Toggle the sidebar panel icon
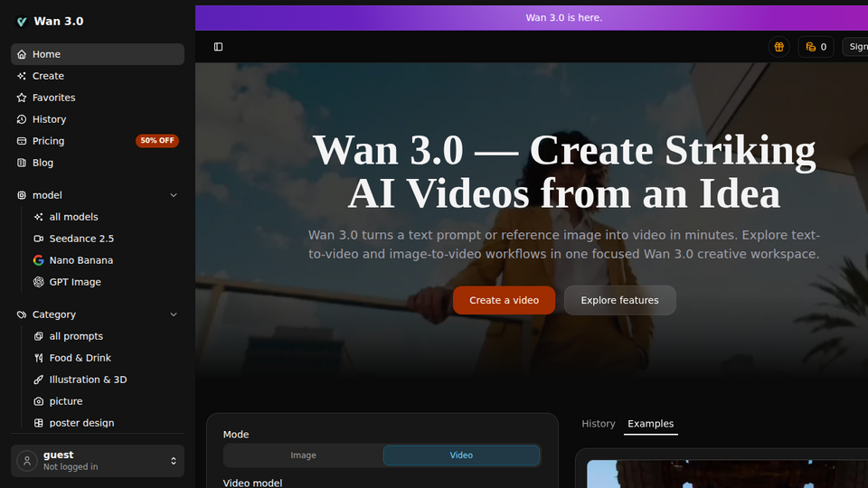The image size is (868, 488). pyautogui.click(x=218, y=46)
